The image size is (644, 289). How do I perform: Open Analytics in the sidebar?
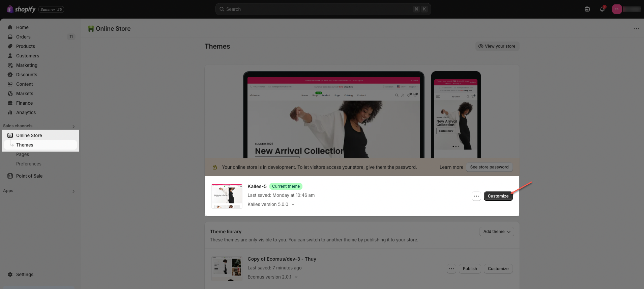coord(40,112)
